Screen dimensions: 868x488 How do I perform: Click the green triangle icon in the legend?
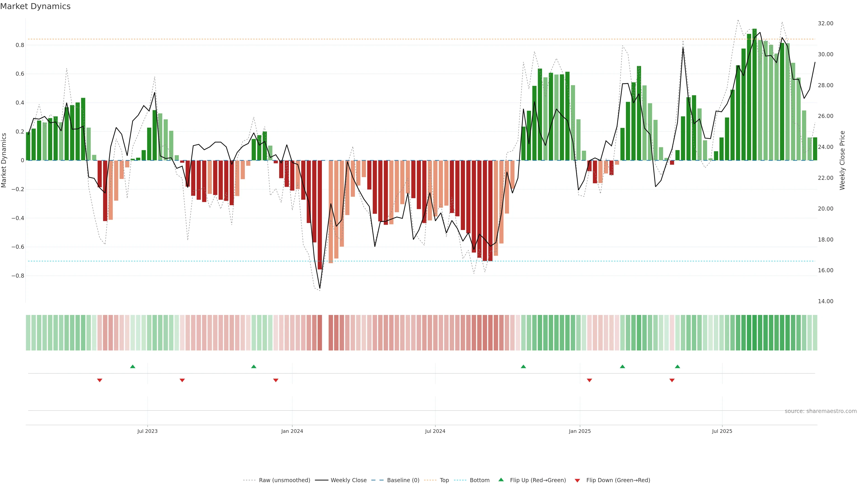coord(501,480)
